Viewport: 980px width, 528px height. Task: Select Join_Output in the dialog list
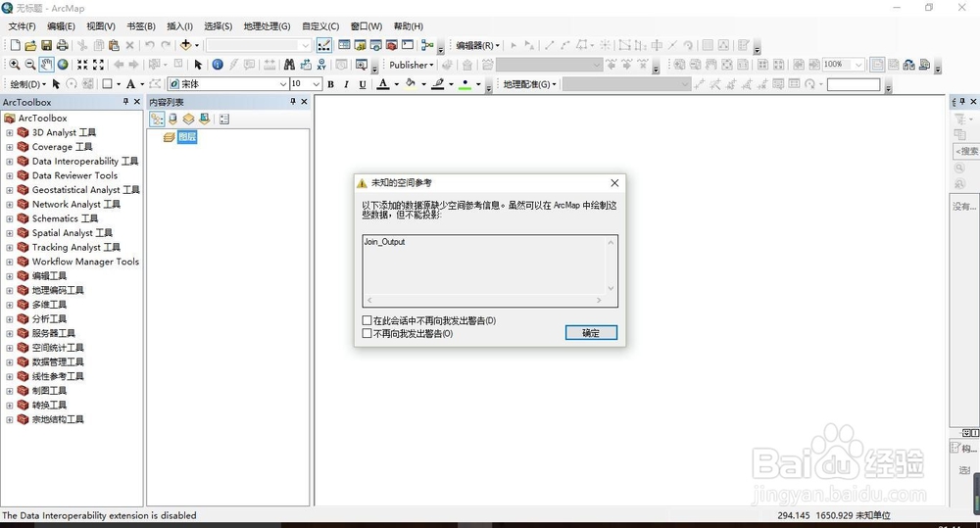tap(385, 242)
